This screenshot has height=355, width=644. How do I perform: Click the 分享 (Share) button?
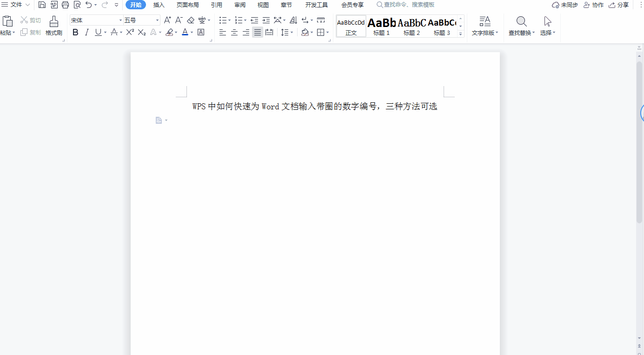(x=619, y=5)
